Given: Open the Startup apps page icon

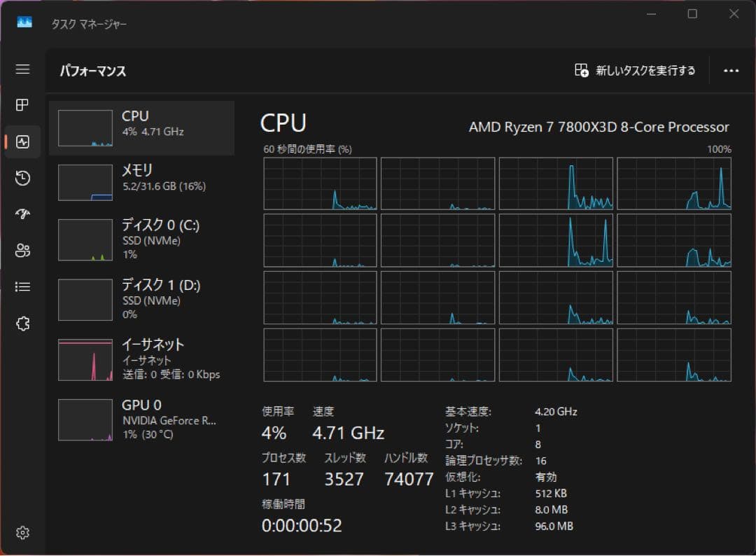Looking at the screenshot, I should pyautogui.click(x=22, y=214).
